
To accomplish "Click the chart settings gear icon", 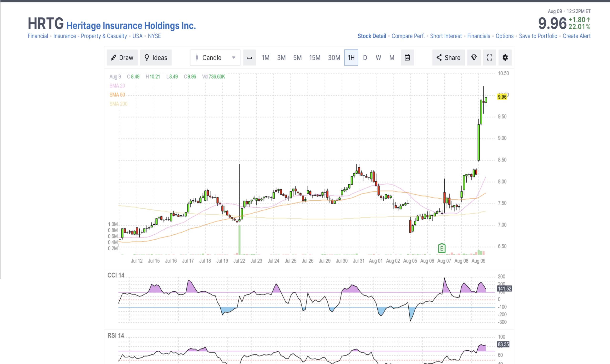I will 505,58.
